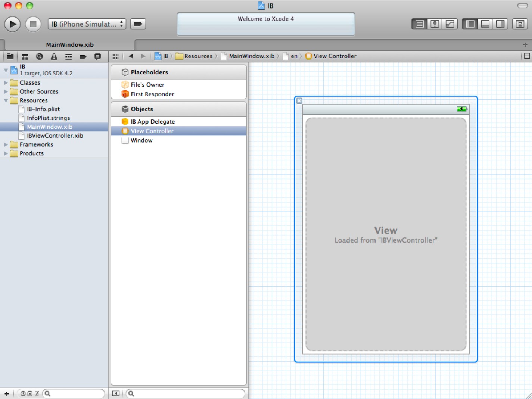Select the Version editor button

(x=450, y=24)
